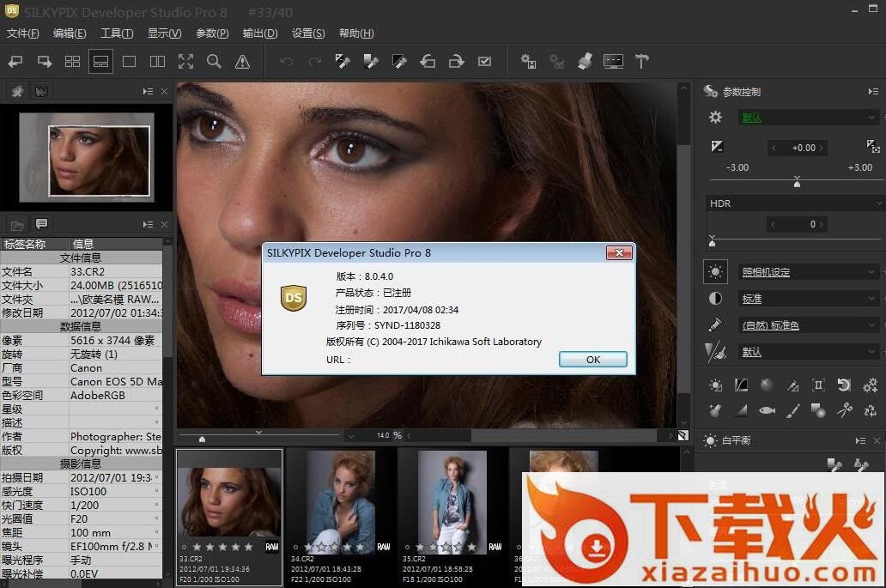The width and height of the screenshot is (886, 588).
Task: Select combination preview-with-thumbnails view mode
Action: [x=100, y=61]
